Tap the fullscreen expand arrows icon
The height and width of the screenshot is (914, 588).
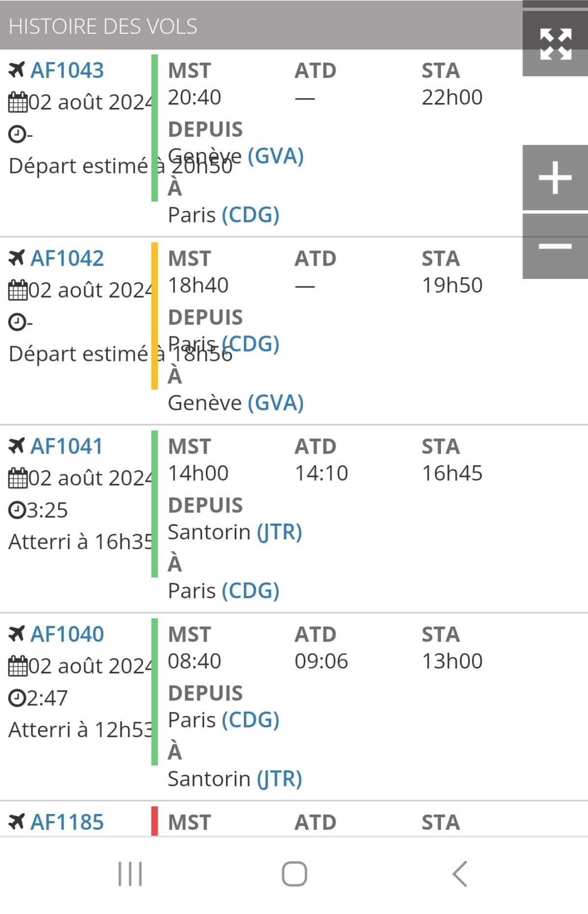click(555, 44)
